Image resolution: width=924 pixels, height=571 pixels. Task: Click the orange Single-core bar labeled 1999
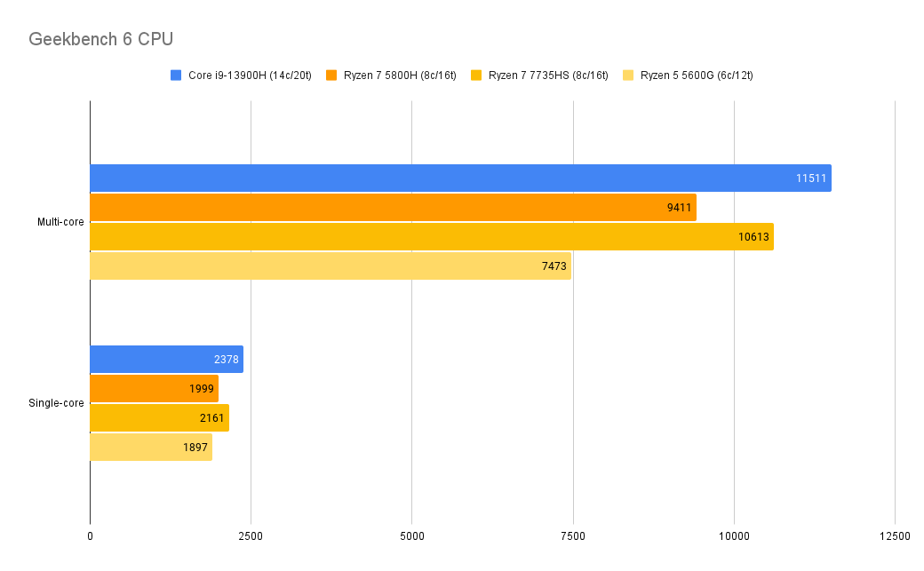[154, 389]
